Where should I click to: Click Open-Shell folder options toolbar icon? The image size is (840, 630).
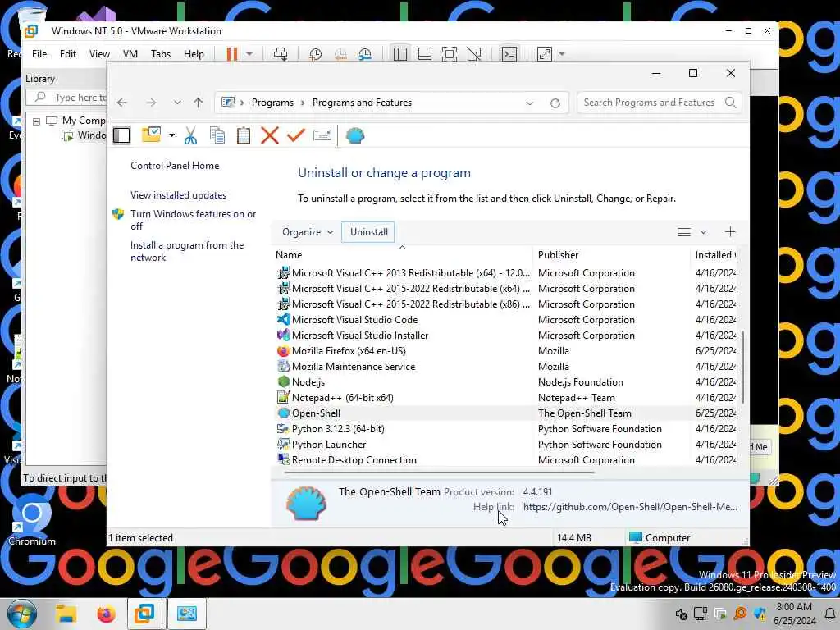[x=151, y=135]
